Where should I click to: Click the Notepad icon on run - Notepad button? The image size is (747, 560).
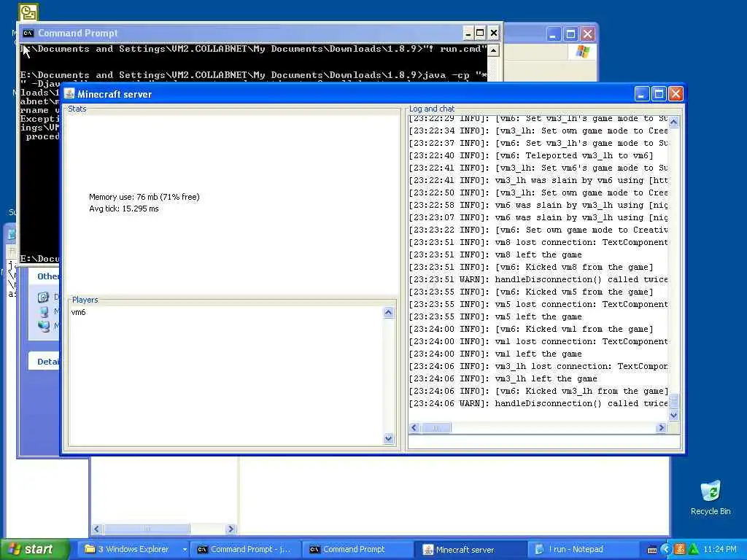539,550
